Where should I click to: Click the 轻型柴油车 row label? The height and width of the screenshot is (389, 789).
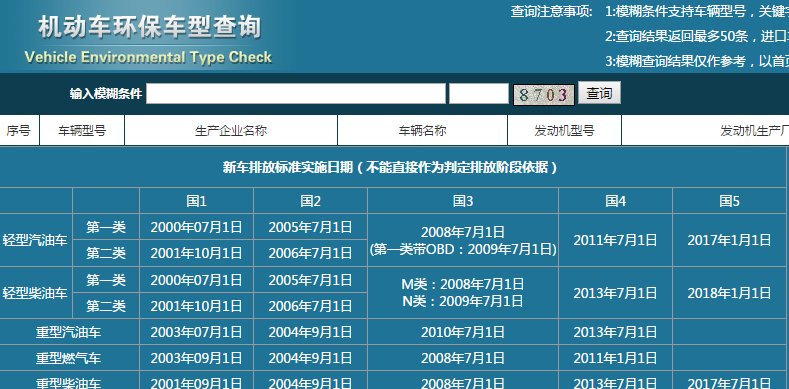pos(35,293)
